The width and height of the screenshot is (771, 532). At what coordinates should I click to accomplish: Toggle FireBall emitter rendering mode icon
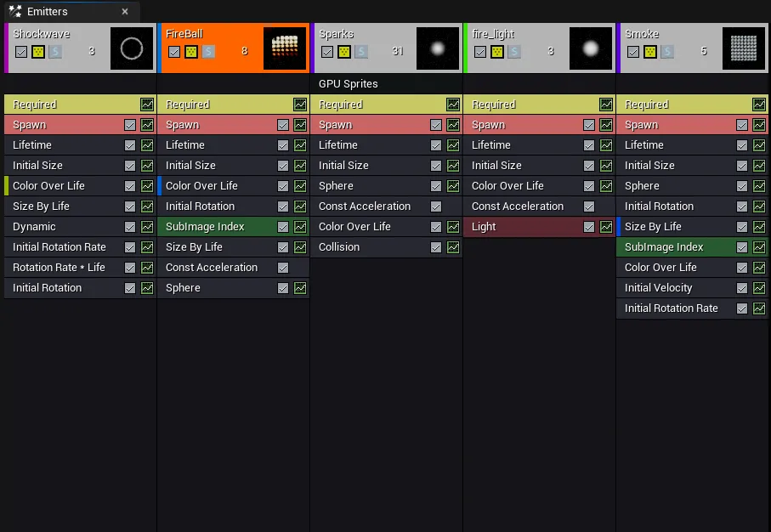click(x=191, y=51)
